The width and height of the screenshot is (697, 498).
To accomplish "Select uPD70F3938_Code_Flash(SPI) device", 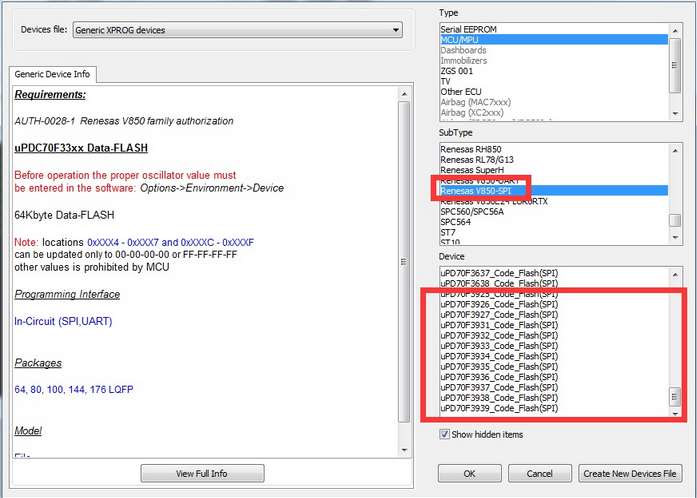I will (x=553, y=398).
